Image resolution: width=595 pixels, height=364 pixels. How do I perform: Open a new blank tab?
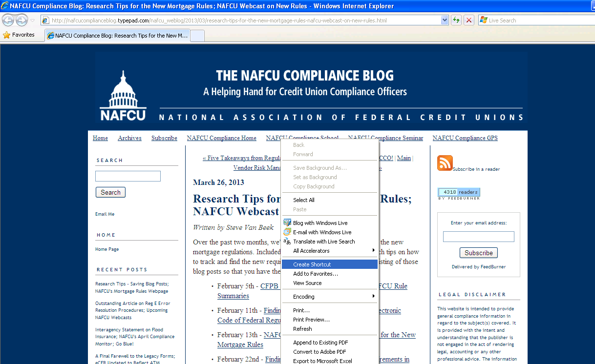tap(197, 36)
